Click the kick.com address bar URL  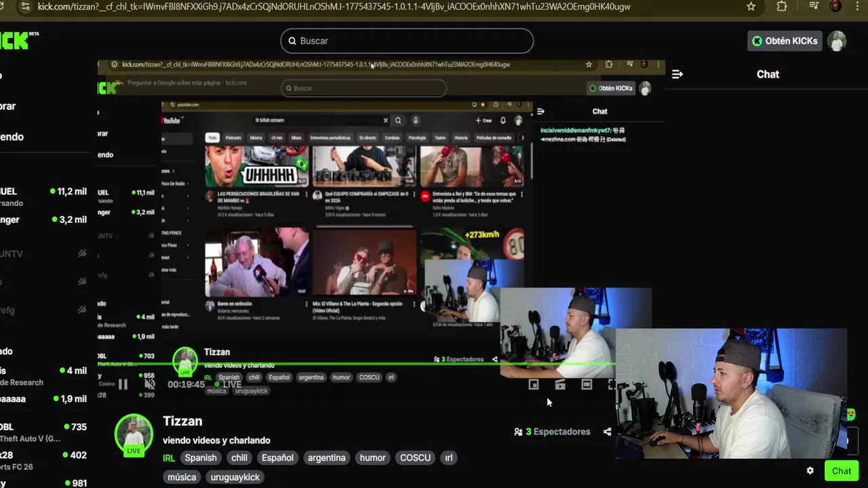pos(334,6)
